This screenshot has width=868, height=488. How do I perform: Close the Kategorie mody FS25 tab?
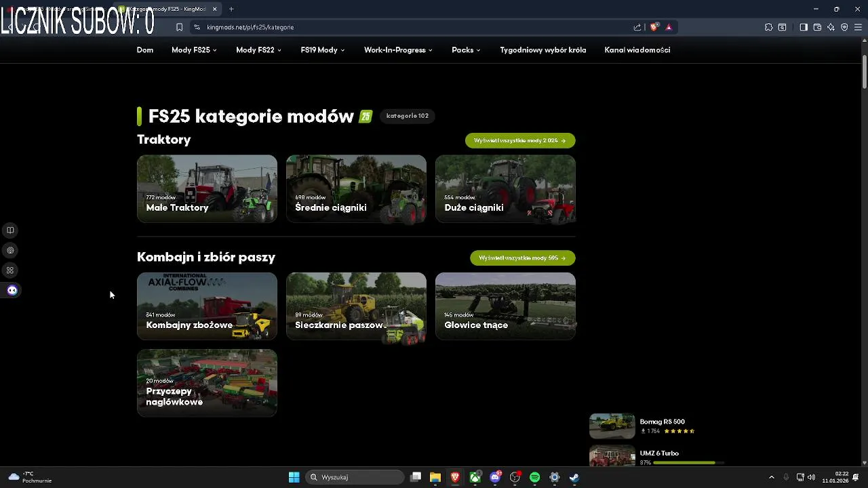coord(215,9)
